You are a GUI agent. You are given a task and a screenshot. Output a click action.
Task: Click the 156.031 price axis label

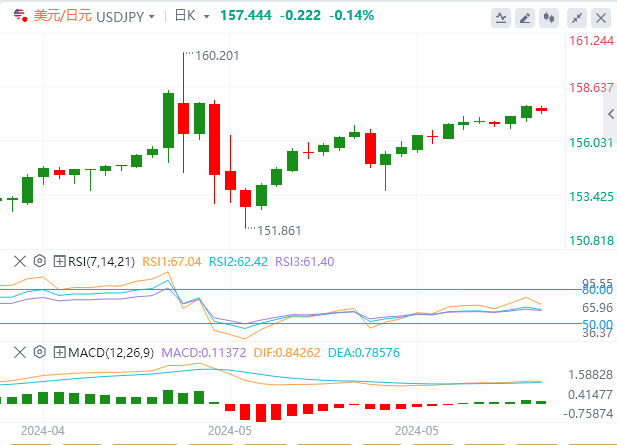591,142
